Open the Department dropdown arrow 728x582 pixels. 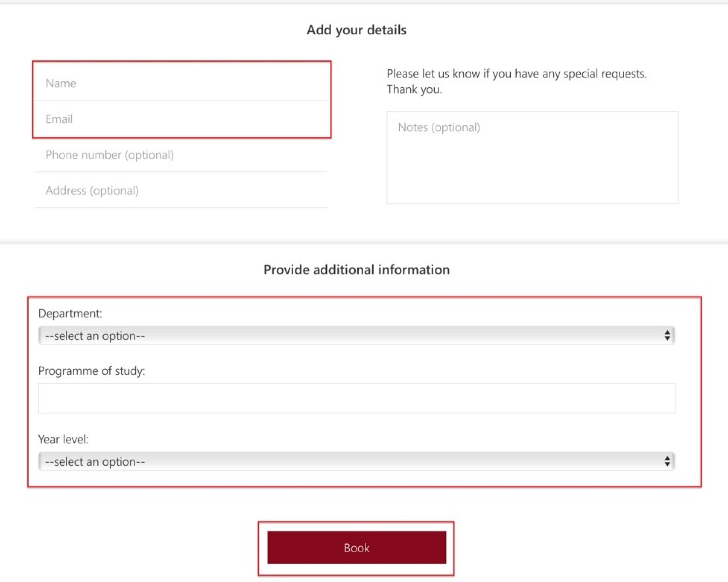[x=667, y=335]
